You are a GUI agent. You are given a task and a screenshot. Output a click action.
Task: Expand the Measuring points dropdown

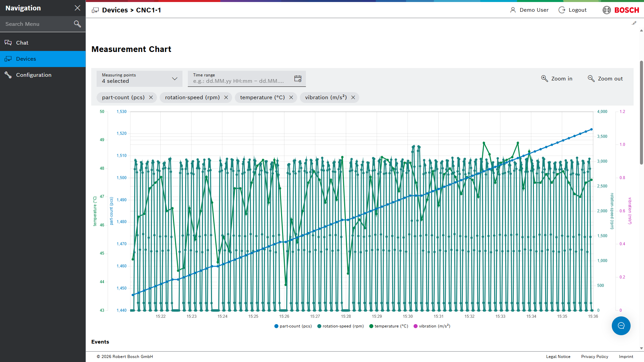[140, 78]
